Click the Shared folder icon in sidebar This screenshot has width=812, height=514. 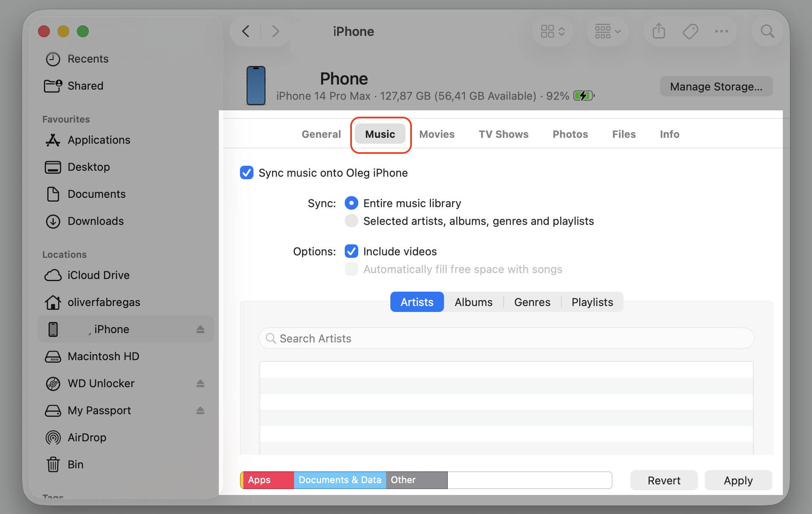pos(53,86)
